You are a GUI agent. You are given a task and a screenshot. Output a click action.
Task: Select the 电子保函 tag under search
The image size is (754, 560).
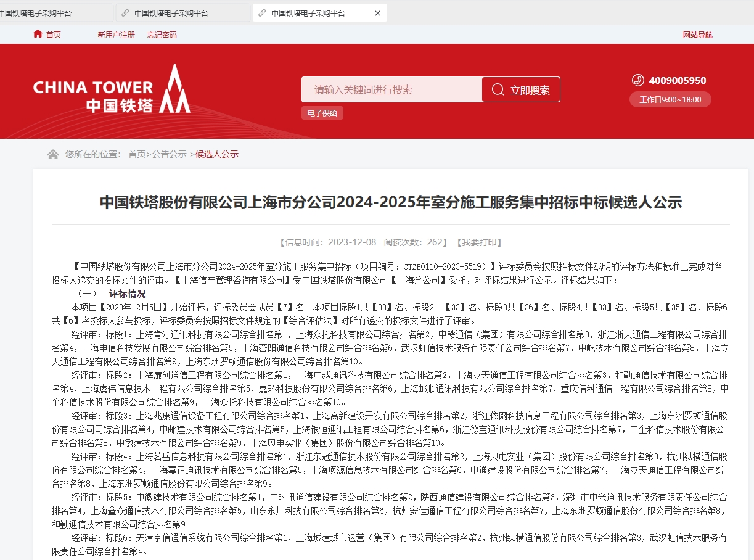pos(322,113)
